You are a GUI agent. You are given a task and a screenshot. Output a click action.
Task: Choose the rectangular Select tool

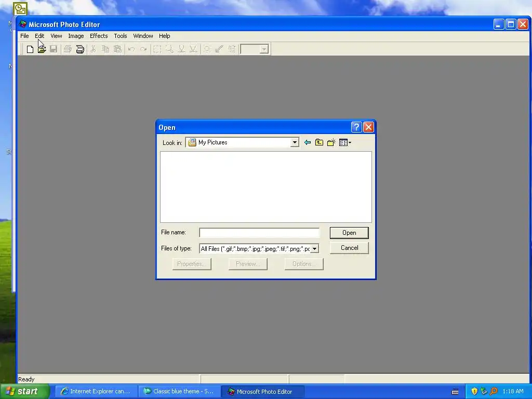[x=157, y=49]
